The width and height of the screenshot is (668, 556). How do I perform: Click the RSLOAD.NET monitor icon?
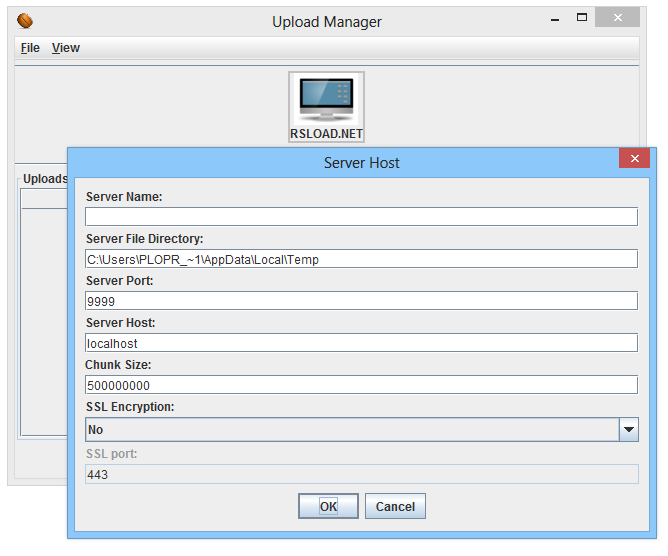point(326,107)
